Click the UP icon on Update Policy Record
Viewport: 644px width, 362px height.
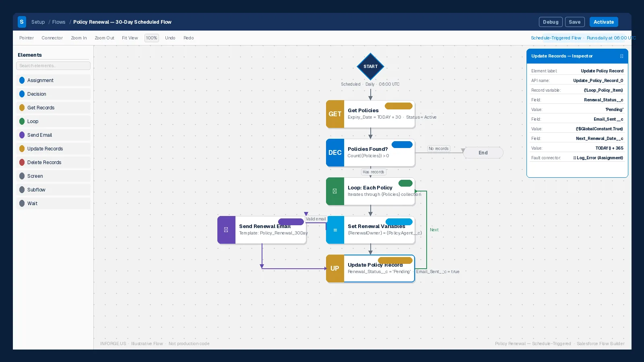335,269
